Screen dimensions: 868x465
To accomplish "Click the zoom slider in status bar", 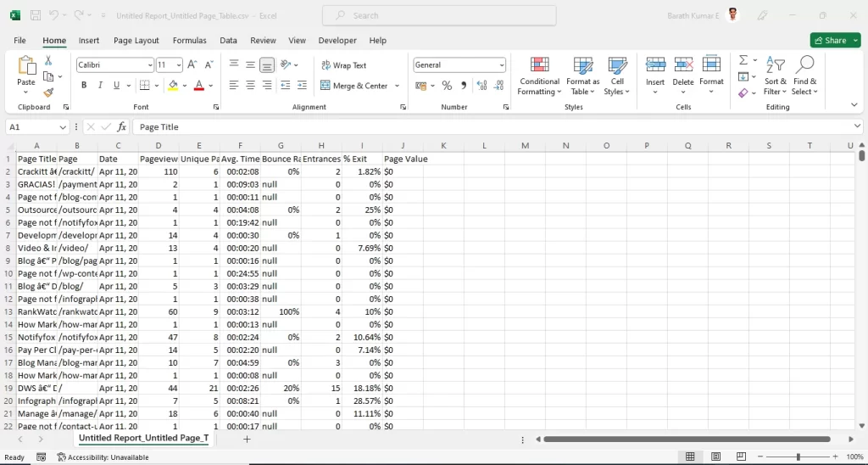I will [x=797, y=457].
